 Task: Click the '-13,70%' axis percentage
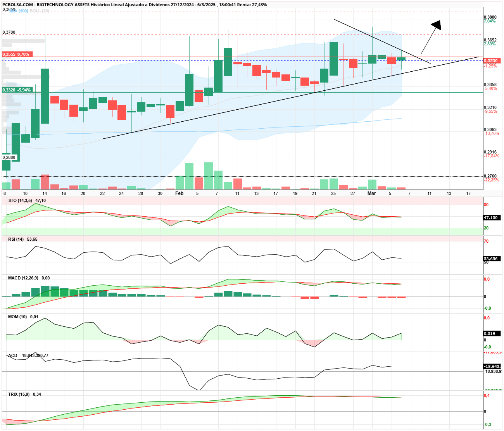[492, 133]
